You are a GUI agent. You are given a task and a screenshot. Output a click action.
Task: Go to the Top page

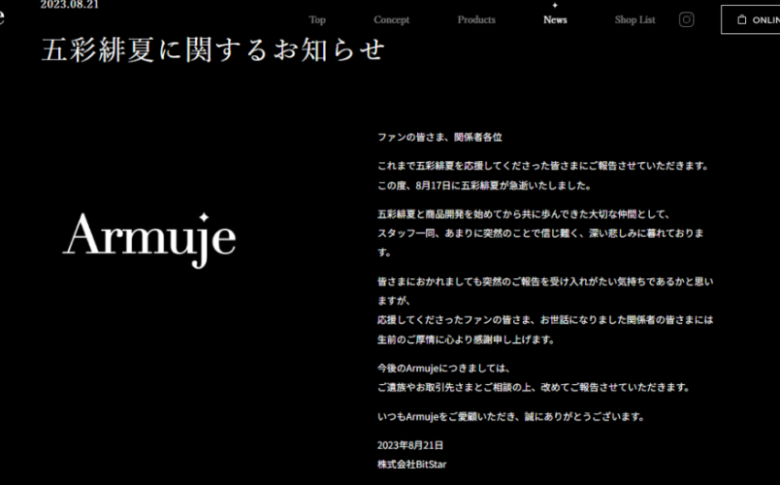tap(317, 20)
